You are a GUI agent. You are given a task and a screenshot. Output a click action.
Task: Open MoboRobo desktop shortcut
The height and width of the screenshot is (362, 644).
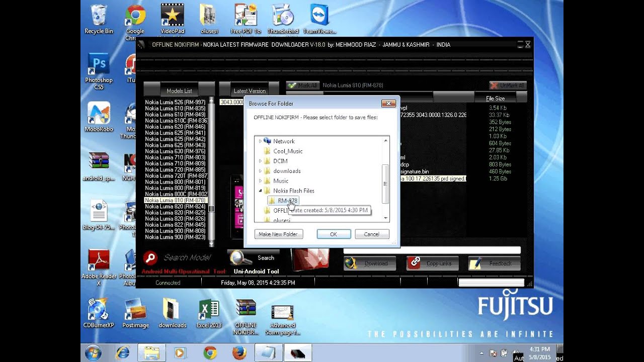(x=99, y=117)
